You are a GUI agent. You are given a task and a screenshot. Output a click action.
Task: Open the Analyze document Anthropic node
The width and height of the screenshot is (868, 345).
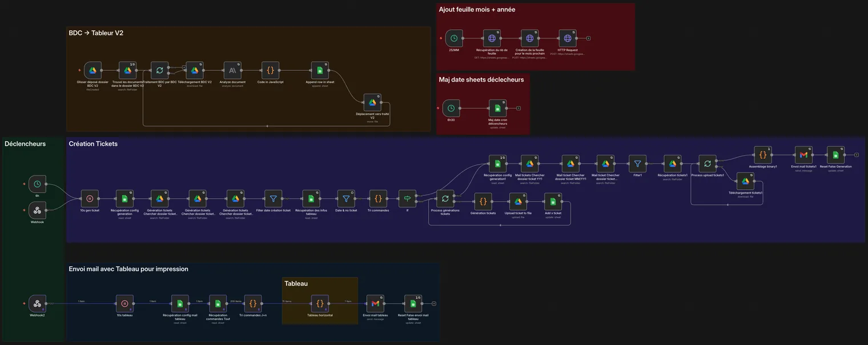[232, 70]
